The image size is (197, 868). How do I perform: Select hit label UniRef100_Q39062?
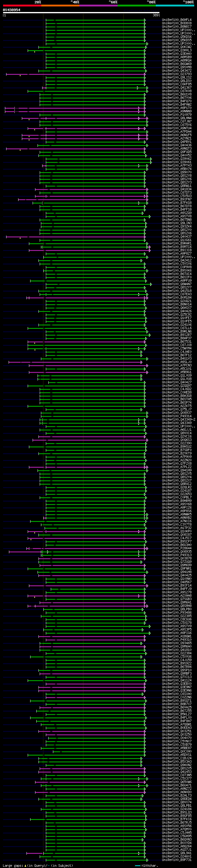(x=177, y=159)
